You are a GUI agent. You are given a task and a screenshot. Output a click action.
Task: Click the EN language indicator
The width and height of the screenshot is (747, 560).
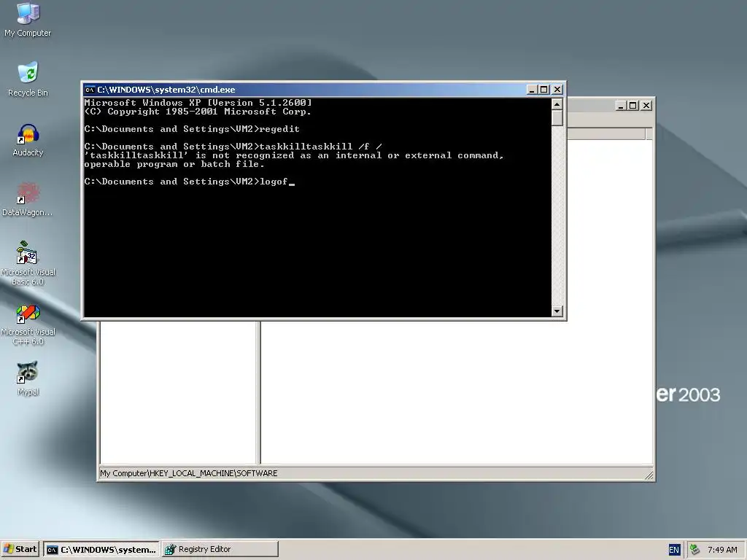tap(673, 550)
